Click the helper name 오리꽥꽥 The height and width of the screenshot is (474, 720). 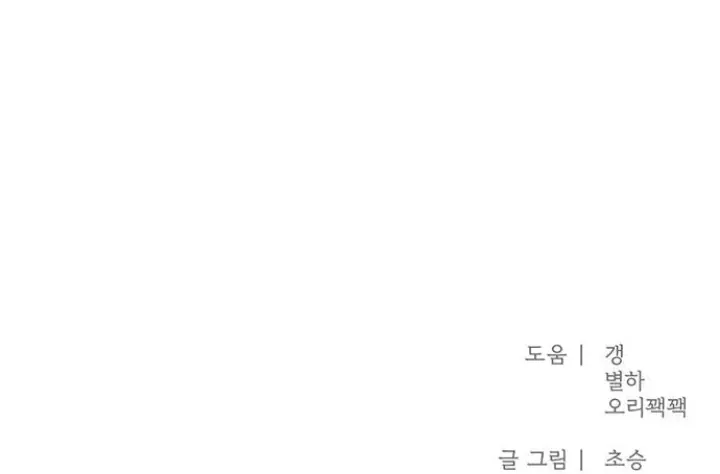coord(645,407)
